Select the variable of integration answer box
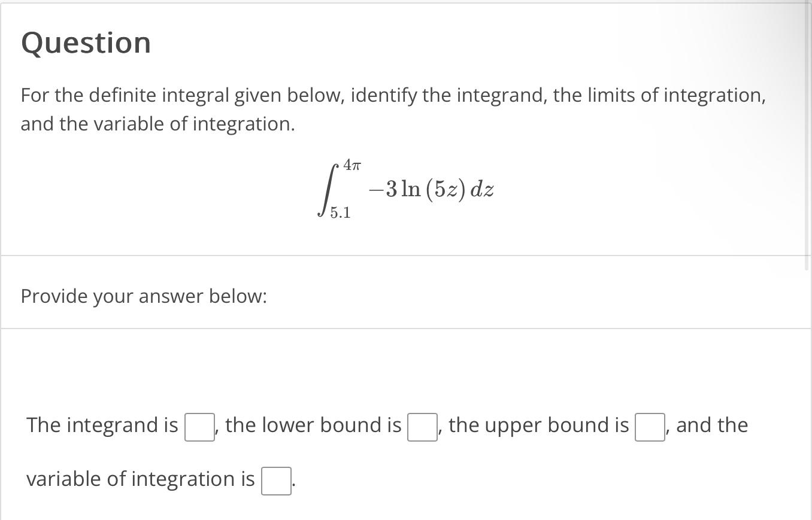This screenshot has height=520, width=812. pyautogui.click(x=275, y=480)
